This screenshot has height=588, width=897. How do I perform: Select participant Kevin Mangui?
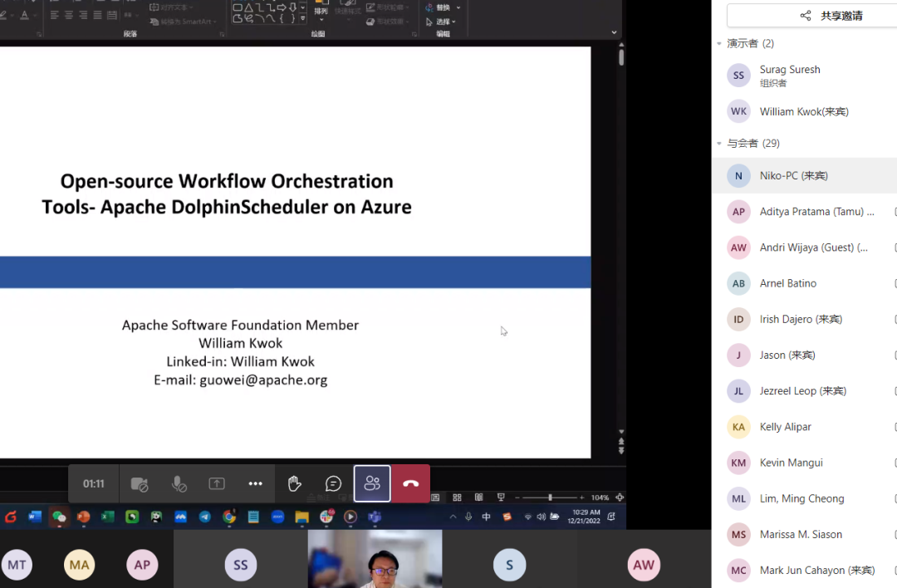(x=804, y=463)
